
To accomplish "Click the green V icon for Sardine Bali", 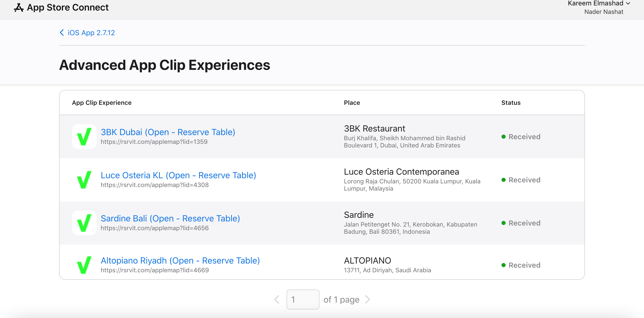I will click(84, 223).
